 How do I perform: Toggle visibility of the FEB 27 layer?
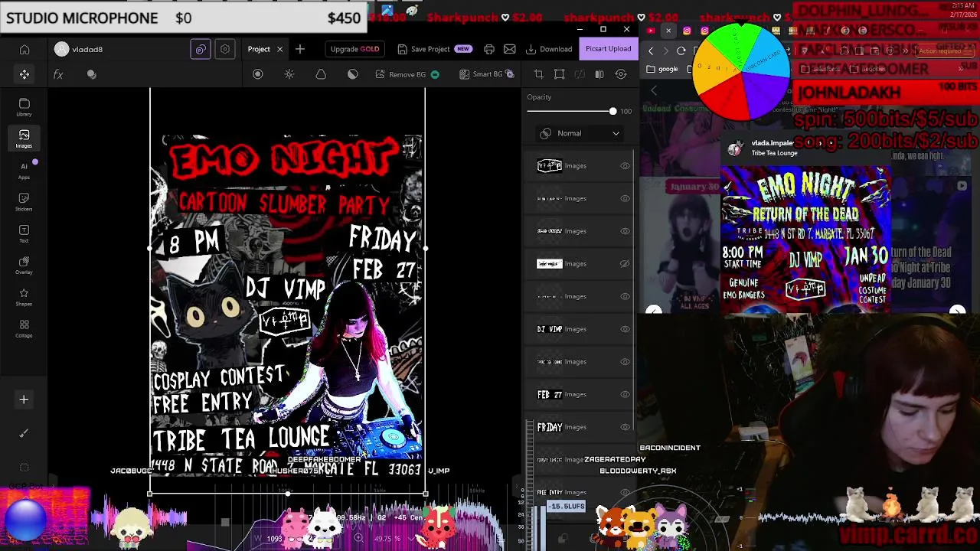coord(625,395)
